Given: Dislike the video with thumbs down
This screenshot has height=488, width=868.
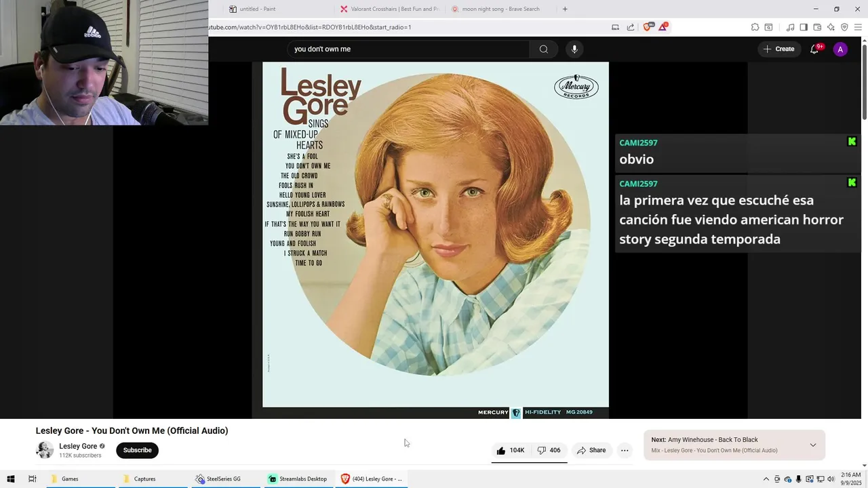Looking at the screenshot, I should 549,450.
